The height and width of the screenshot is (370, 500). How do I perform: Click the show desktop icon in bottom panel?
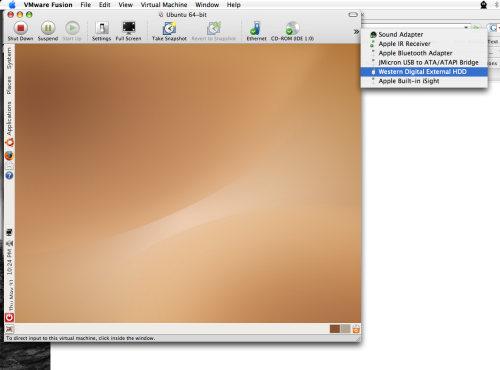[9, 329]
